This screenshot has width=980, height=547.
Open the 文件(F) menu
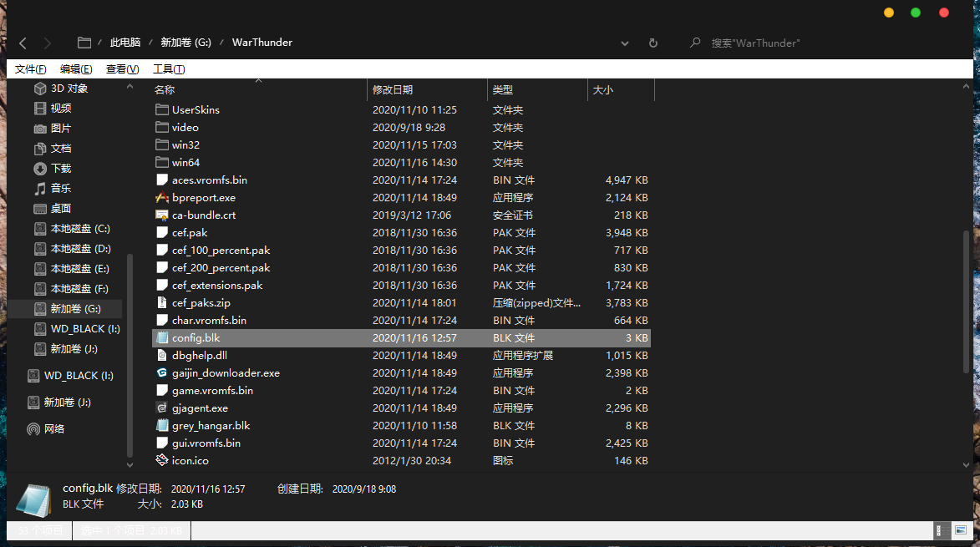point(31,69)
